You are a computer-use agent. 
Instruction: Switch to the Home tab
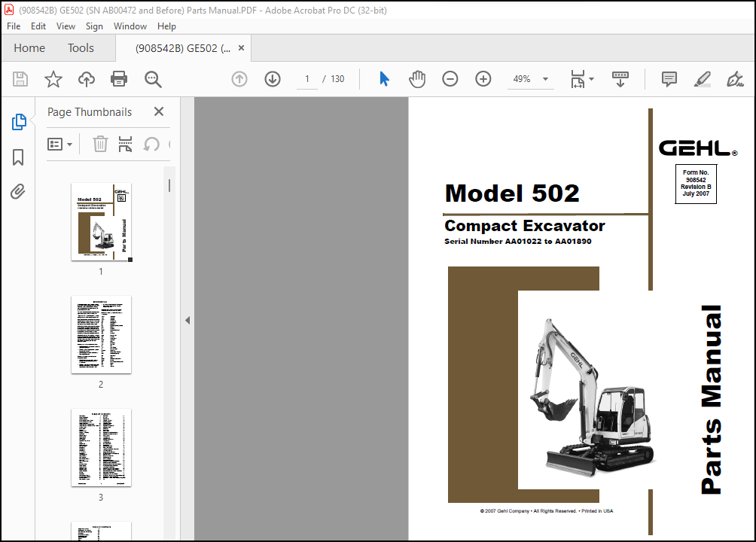(29, 47)
